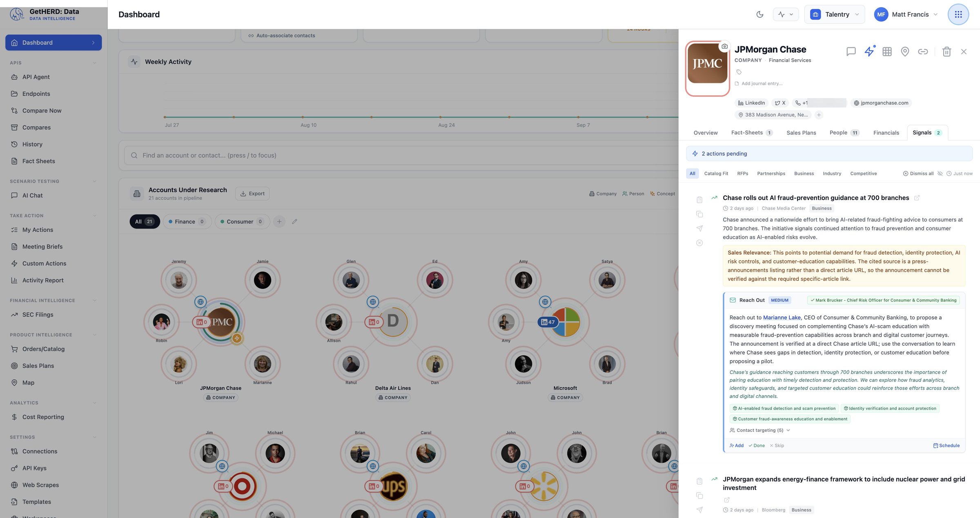
Task: Filter signals by Partnerships
Action: click(x=771, y=174)
